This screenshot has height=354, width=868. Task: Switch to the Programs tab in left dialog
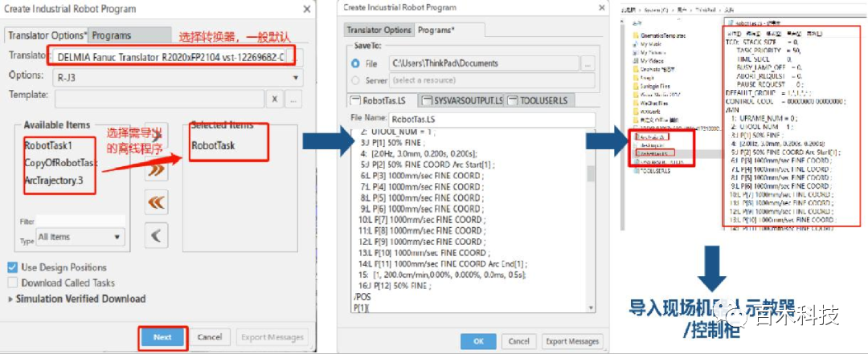tap(111, 36)
